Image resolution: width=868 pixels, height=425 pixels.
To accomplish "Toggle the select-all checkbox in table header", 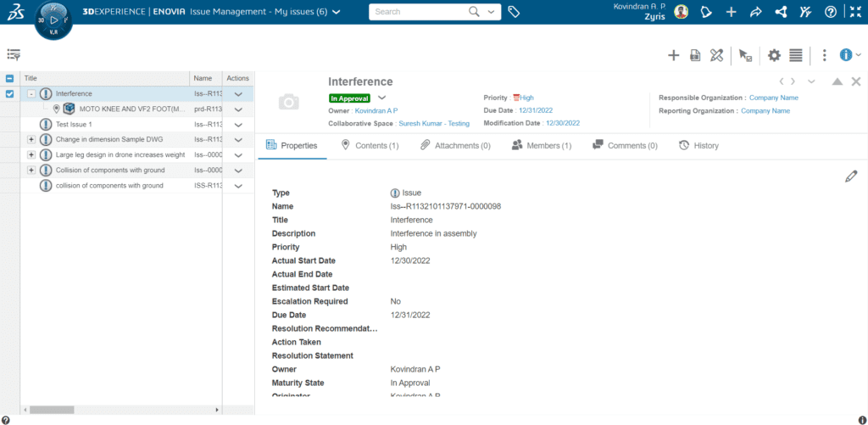I will pyautogui.click(x=10, y=78).
